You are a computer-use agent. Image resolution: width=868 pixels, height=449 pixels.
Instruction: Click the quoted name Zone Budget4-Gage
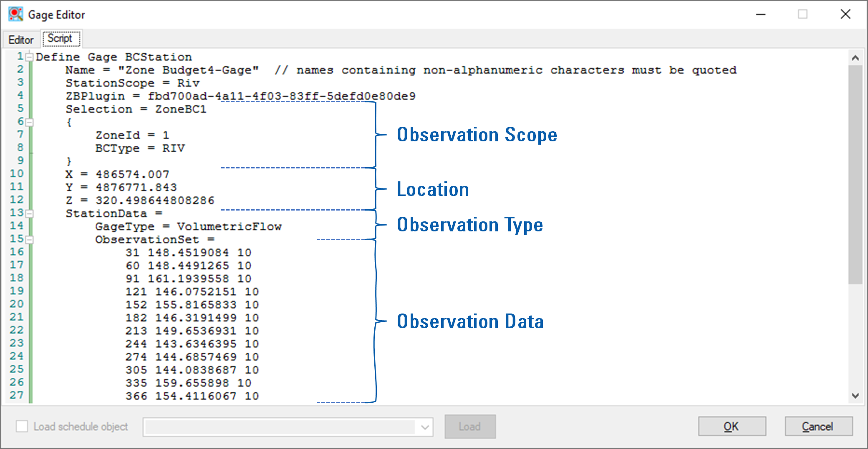click(189, 70)
